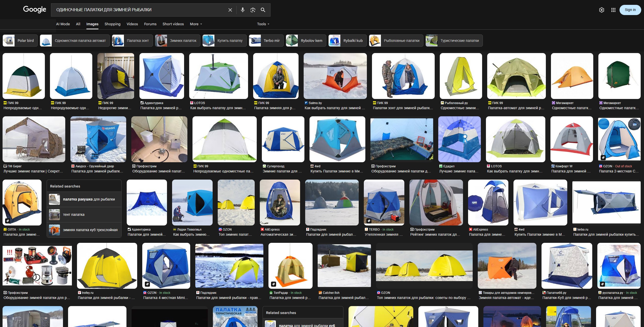Expand the More menu dropdown
Image resolution: width=644 pixels, height=327 pixels.
(x=196, y=24)
